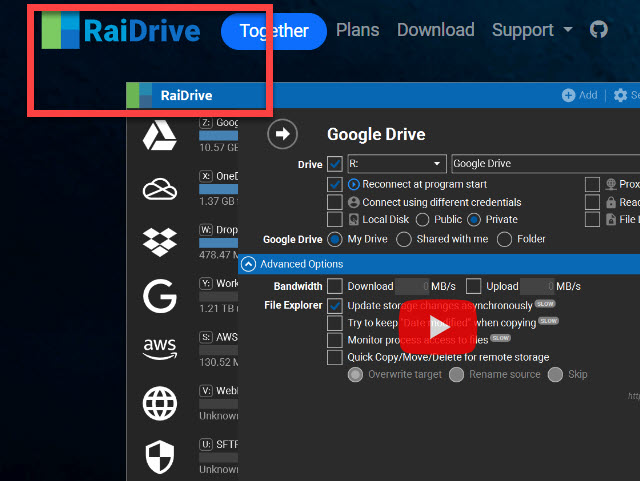The image size is (640, 481).
Task: Enable the Local Disk checkbox
Action: click(x=335, y=219)
